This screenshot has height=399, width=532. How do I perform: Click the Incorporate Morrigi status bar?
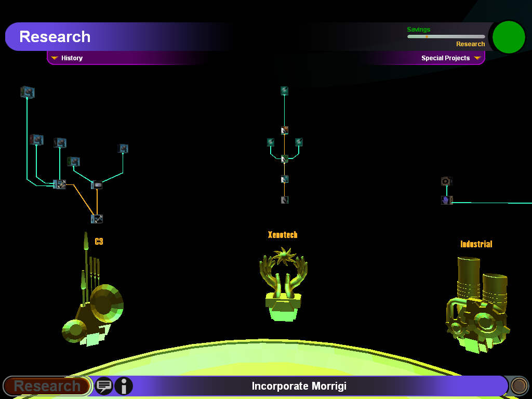coord(299,386)
